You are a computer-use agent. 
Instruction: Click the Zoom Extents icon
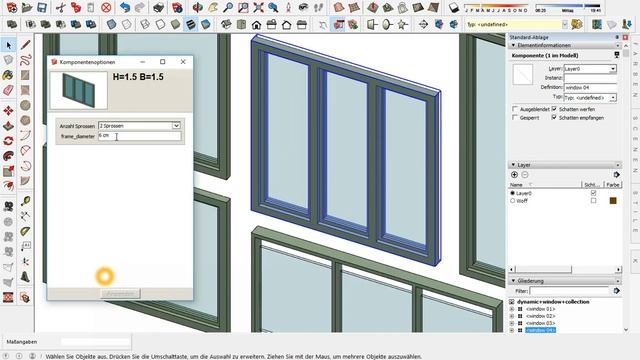pyautogui.click(x=258, y=7)
